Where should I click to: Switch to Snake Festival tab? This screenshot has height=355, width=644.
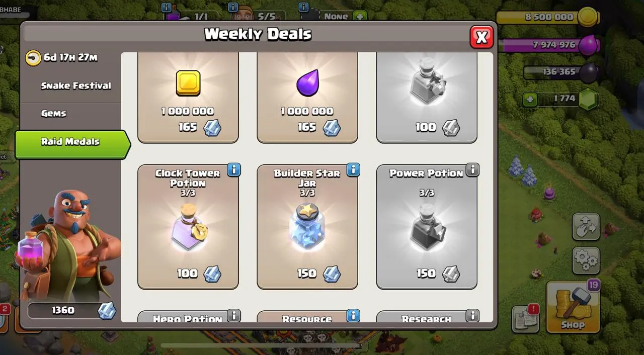point(75,86)
